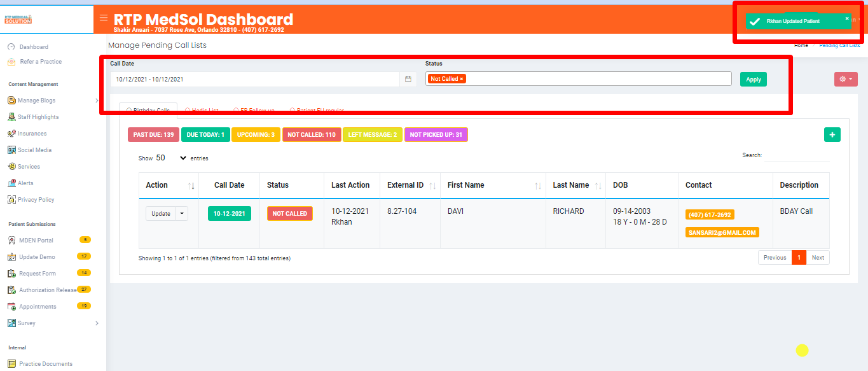Select Appointments in the sidebar
868x371 pixels.
click(38, 307)
